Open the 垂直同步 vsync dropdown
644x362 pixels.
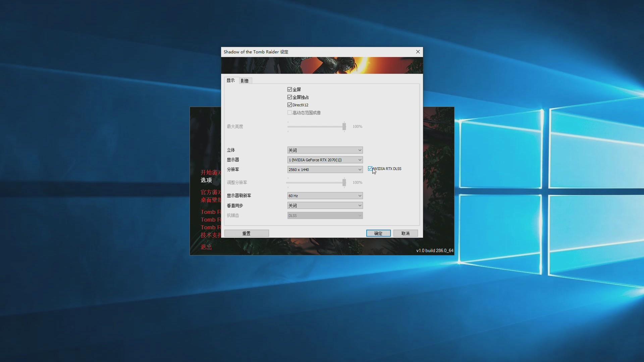325,205
